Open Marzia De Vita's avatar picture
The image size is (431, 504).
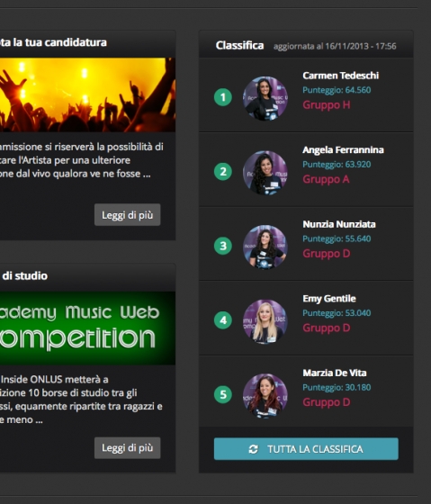pyautogui.click(x=265, y=395)
